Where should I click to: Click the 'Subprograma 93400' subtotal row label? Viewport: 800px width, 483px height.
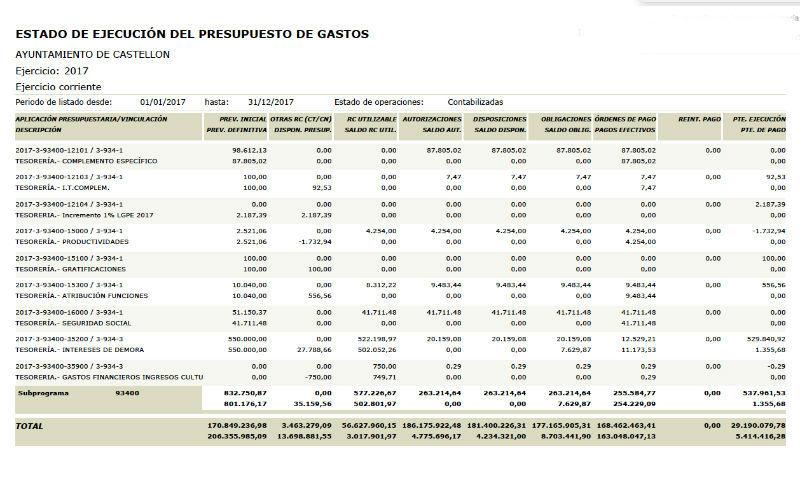point(75,393)
